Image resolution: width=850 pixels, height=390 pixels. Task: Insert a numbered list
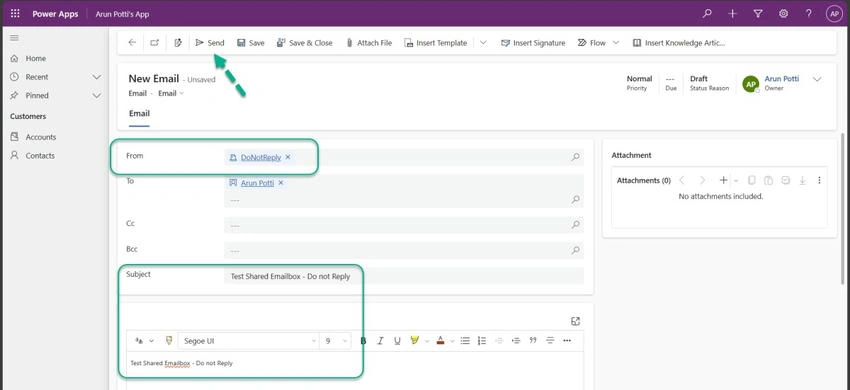click(482, 341)
